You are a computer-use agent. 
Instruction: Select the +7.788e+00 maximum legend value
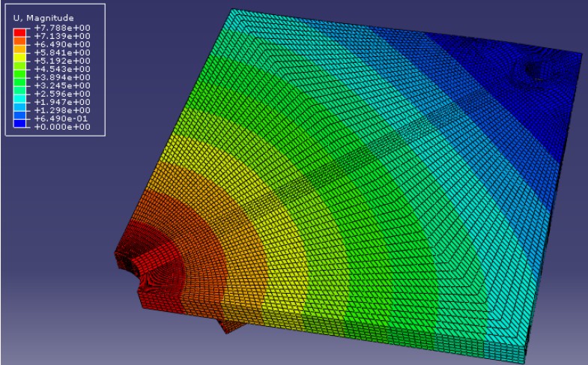[62, 28]
